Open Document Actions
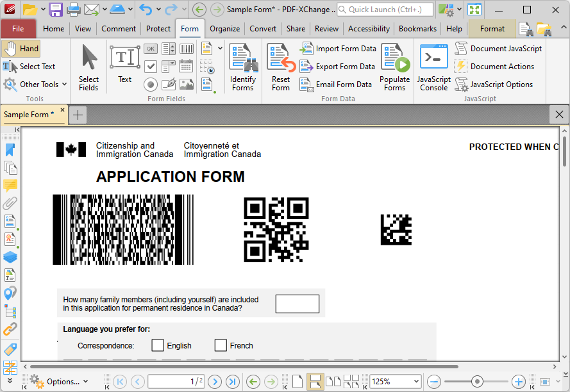This screenshot has width=570, height=392. click(494, 67)
